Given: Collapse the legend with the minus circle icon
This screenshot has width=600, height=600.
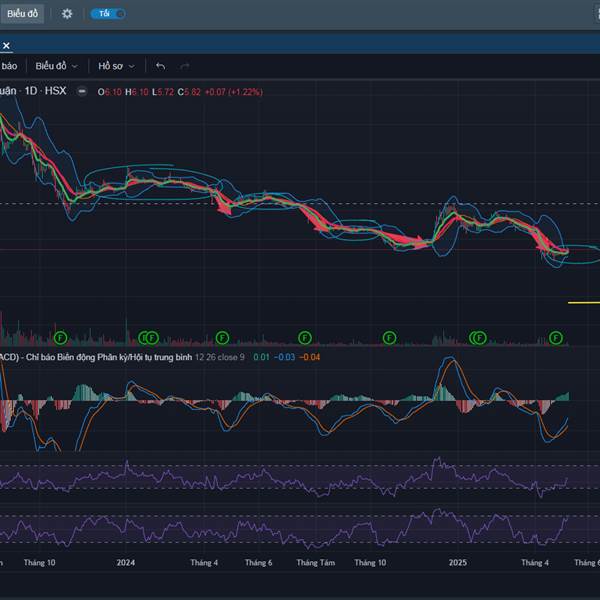Looking at the screenshot, I should coord(82,91).
